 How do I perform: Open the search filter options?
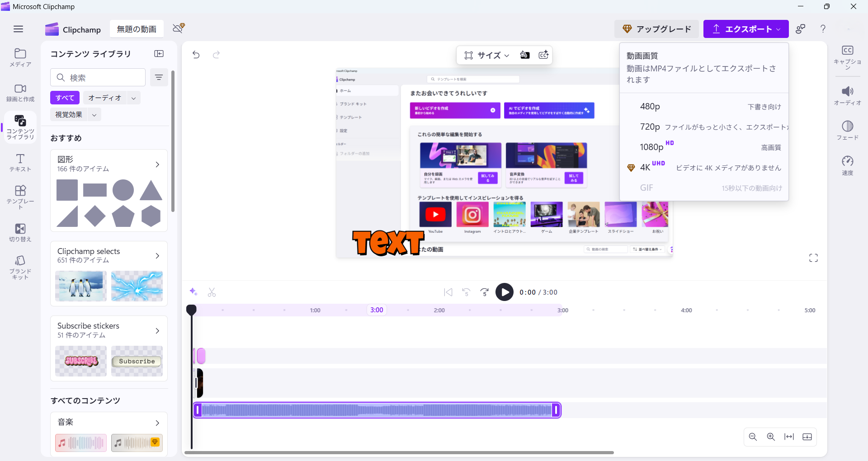[159, 77]
